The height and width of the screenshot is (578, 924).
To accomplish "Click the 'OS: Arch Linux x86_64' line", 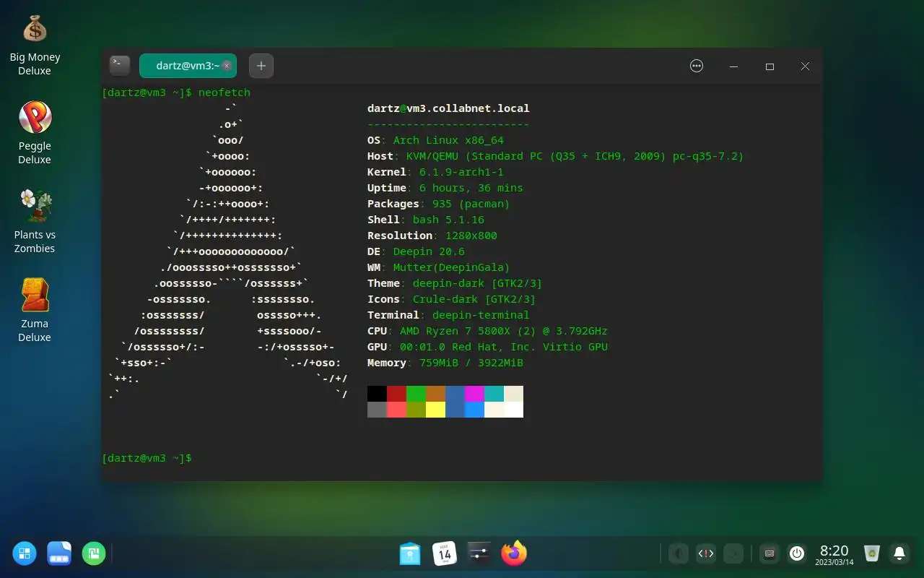I will 435,140.
